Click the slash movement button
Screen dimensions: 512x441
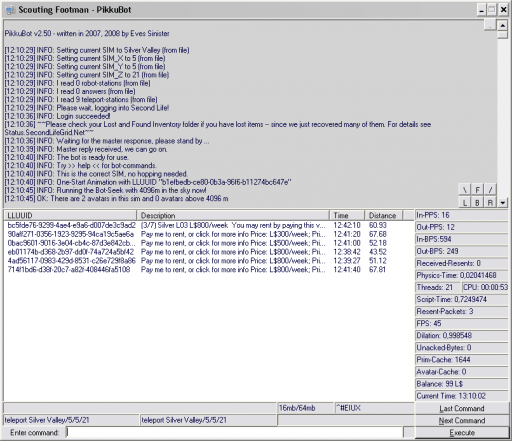(490, 190)
